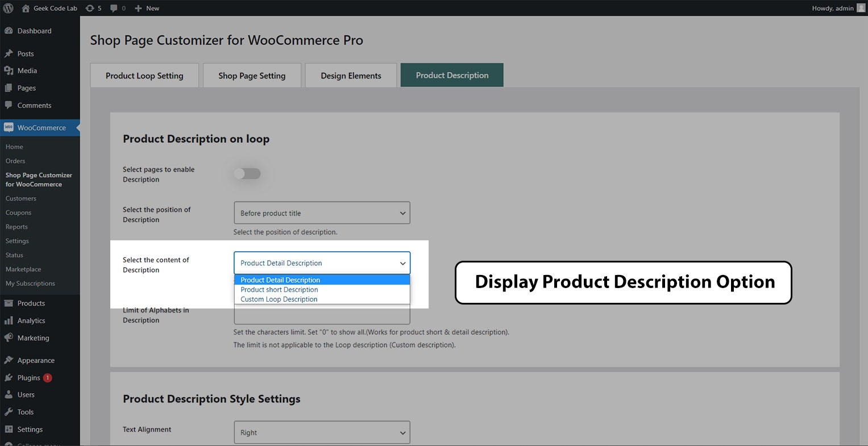Open the Marketplace submenu item
Viewport: 868px width, 446px height.
[23, 269]
